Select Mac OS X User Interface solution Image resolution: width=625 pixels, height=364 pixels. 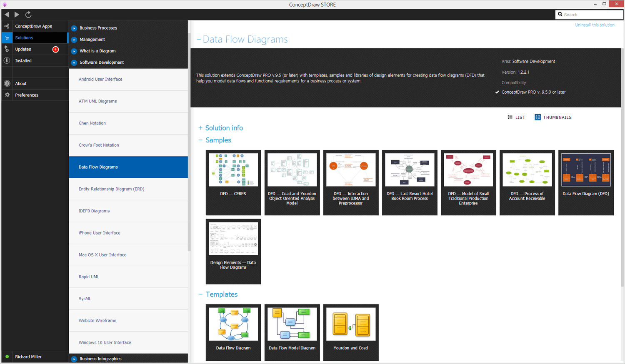128,255
